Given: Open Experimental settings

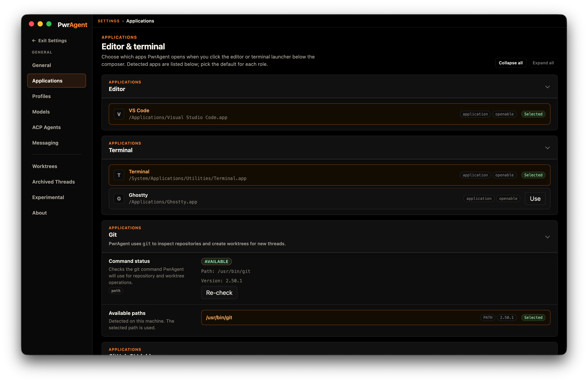Looking at the screenshot, I should (57, 197).
